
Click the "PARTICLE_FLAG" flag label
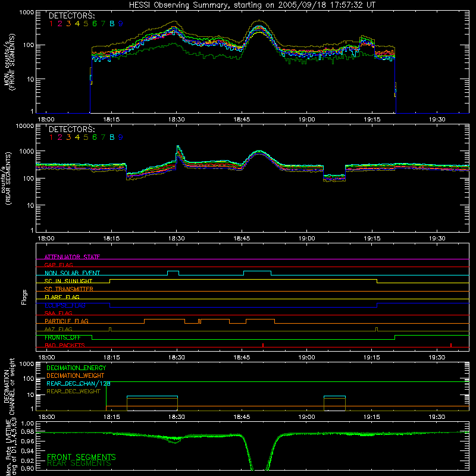coord(67,321)
